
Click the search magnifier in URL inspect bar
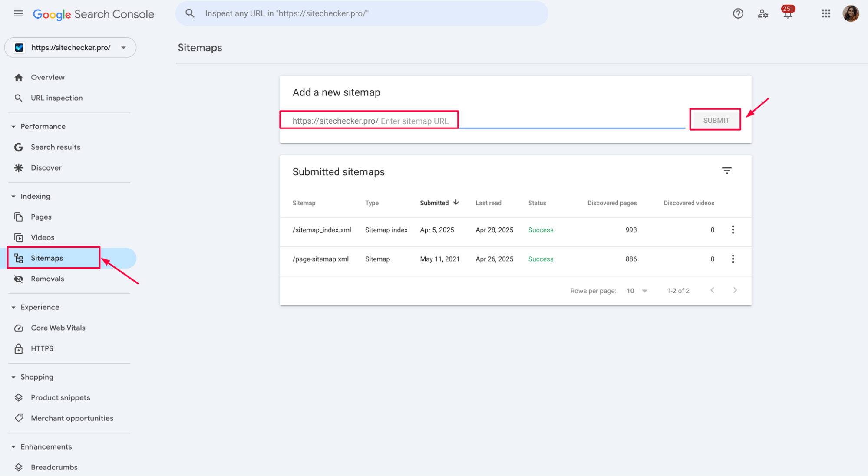click(190, 13)
